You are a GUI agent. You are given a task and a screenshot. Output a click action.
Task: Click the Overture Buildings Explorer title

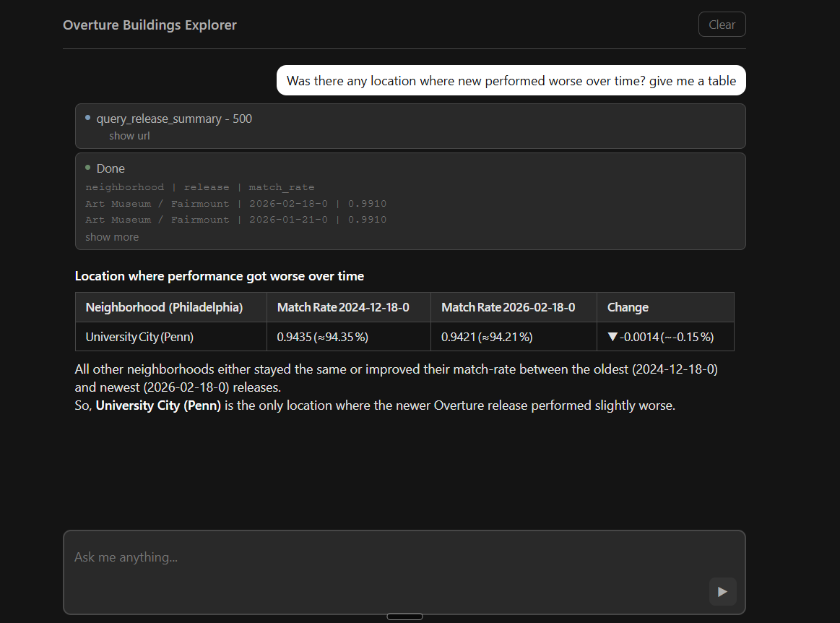[150, 25]
